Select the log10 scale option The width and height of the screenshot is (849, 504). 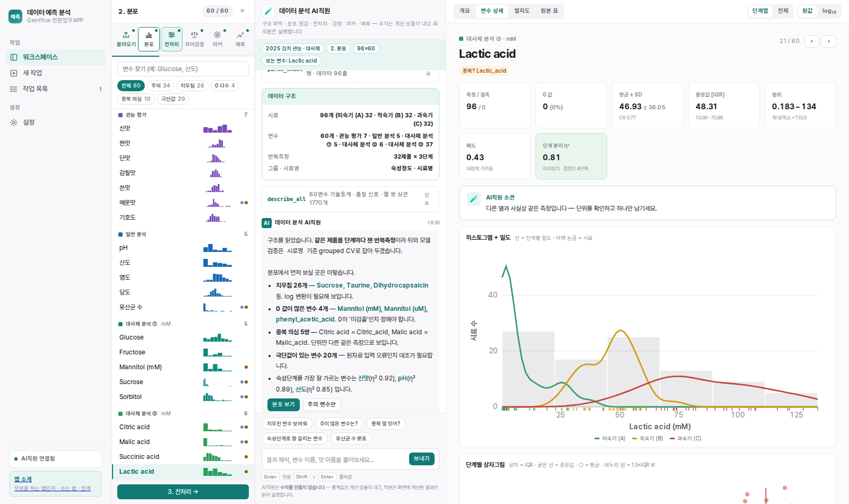(x=829, y=11)
